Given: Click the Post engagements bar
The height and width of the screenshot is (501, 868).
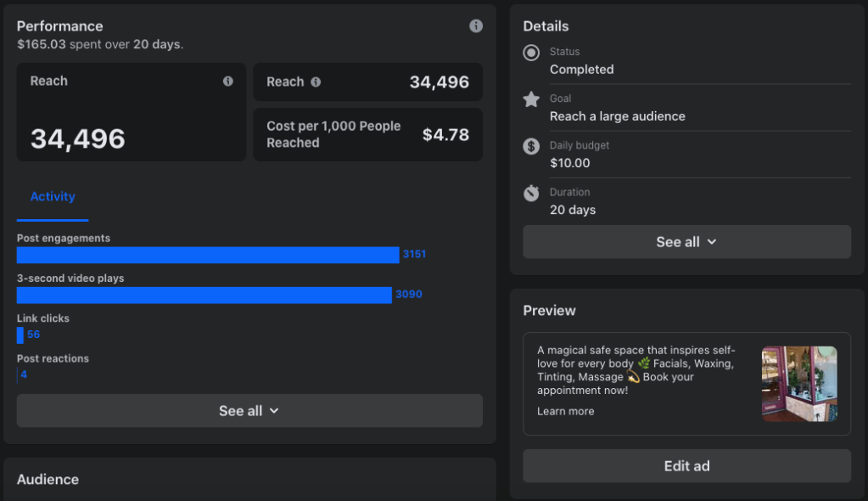Looking at the screenshot, I should pyautogui.click(x=208, y=255).
